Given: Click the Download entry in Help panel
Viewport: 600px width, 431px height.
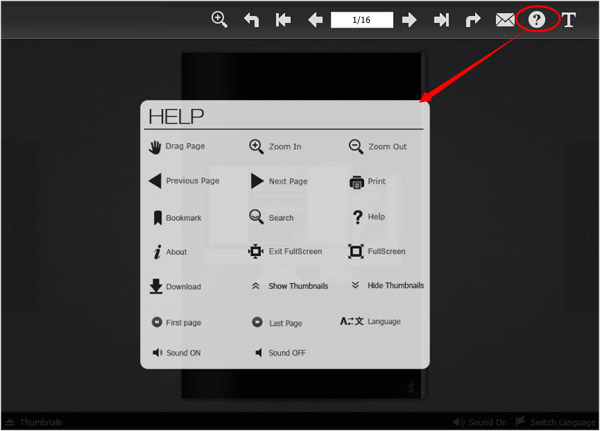Looking at the screenshot, I should 175,287.
